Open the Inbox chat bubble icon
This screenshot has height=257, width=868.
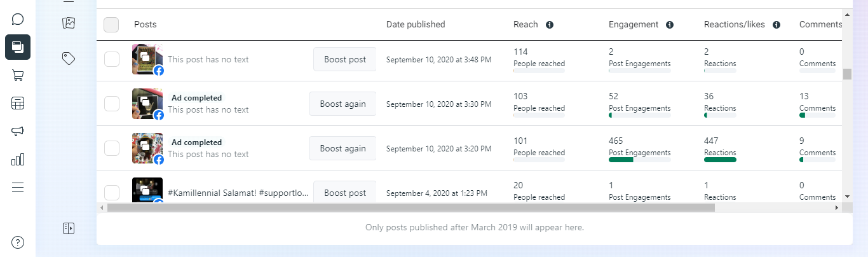click(18, 19)
